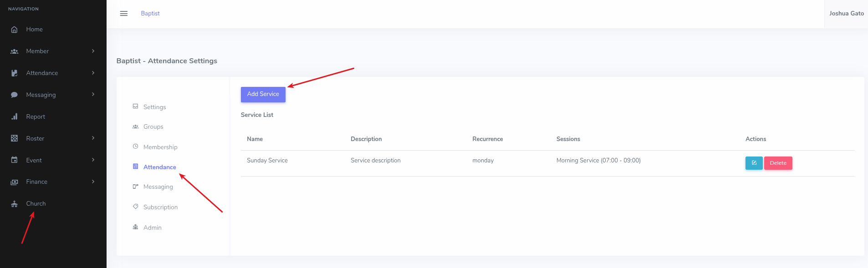Image resolution: width=868 pixels, height=268 pixels.
Task: Click the Service List heading
Action: pos(257,115)
